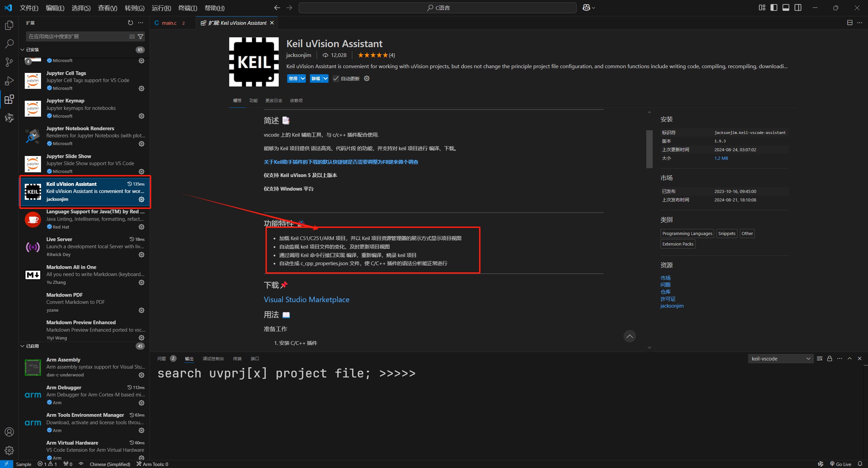This screenshot has width=868, height=468.
Task: Open Visual Studio Marketplace link
Action: (307, 299)
